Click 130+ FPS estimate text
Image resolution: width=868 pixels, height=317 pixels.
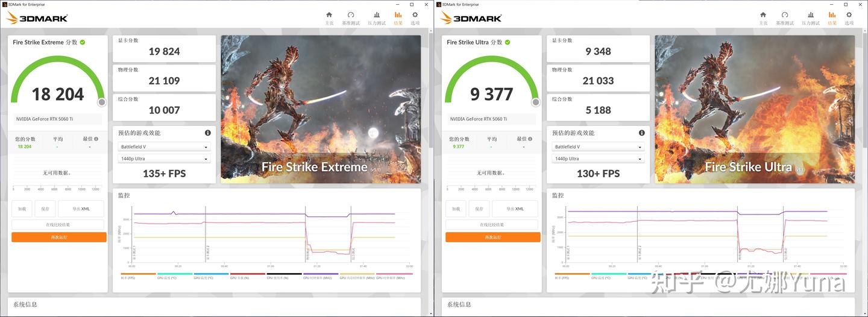click(598, 174)
